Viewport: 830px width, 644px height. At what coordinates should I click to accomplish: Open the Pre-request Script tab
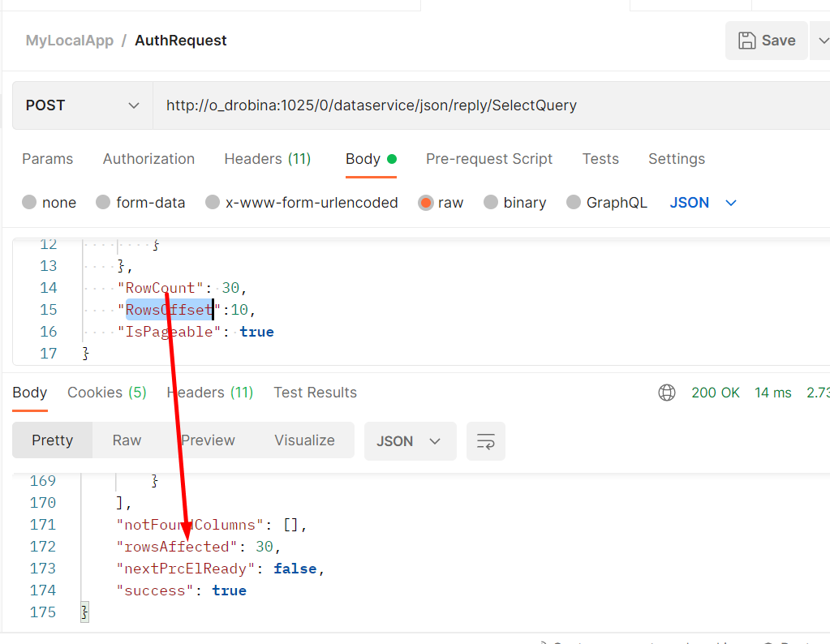(x=489, y=159)
